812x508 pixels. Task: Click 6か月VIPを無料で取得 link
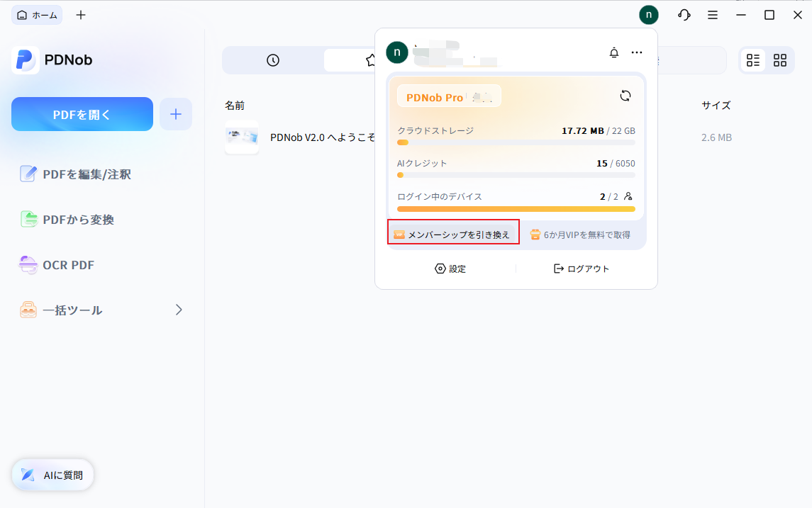581,235
